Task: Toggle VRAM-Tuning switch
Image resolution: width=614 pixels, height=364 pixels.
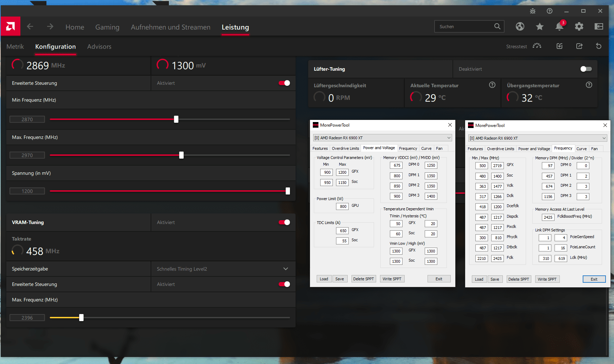Action: click(x=284, y=222)
